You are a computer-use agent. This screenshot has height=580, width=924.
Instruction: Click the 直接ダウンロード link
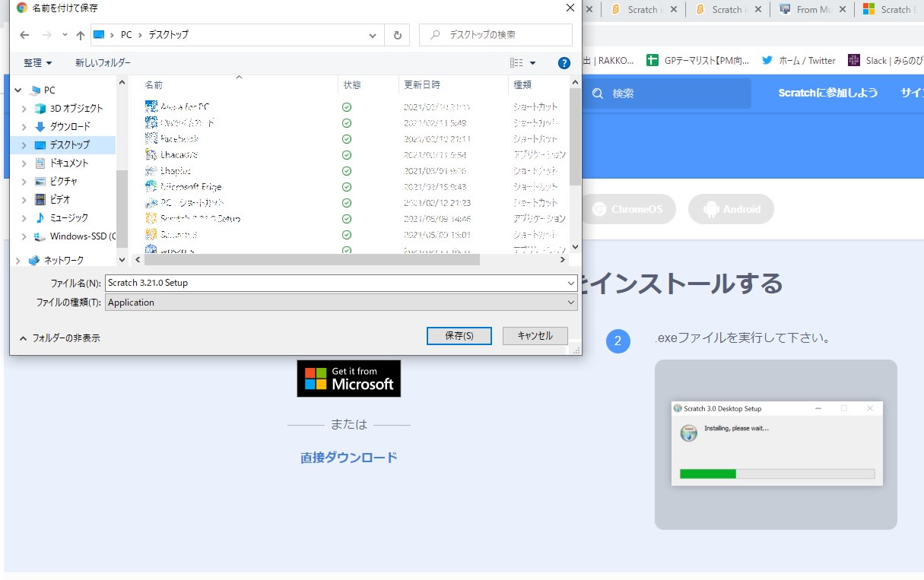[348, 458]
